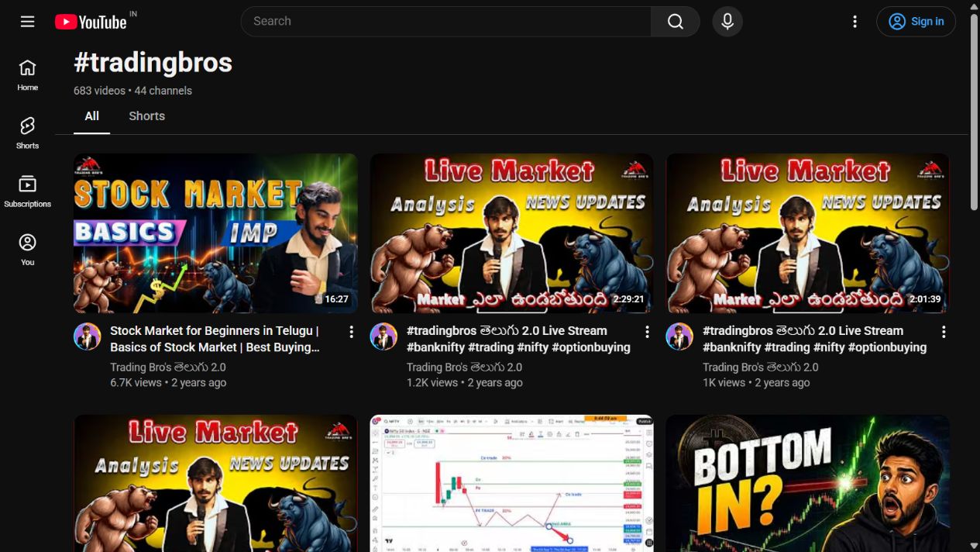Open Stock Market for Beginners title link
The height and width of the screenshot is (552, 980).
[215, 339]
